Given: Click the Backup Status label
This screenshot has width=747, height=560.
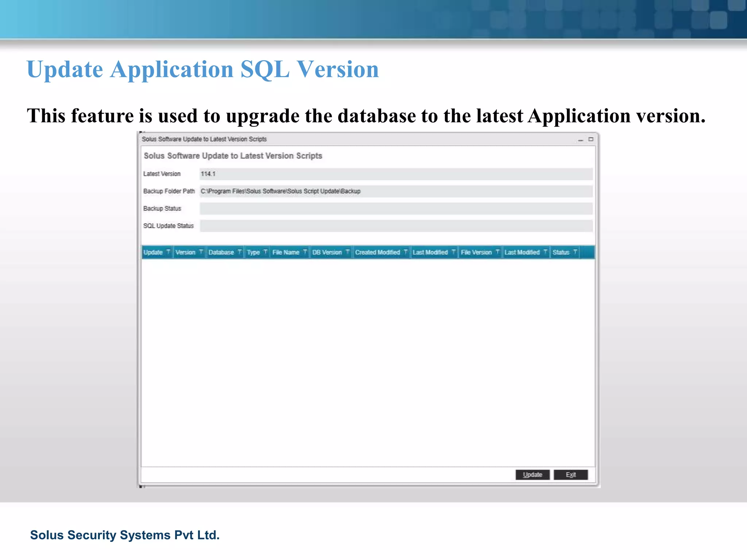Looking at the screenshot, I should click(162, 209).
